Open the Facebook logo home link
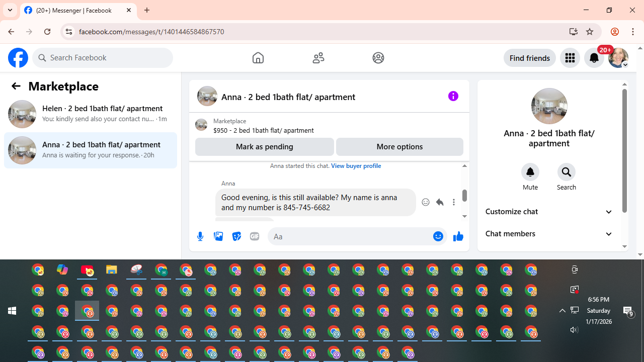The width and height of the screenshot is (644, 362). click(18, 58)
